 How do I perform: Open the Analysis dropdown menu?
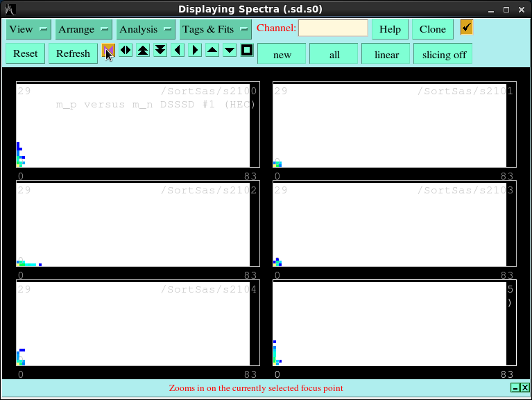click(x=146, y=29)
